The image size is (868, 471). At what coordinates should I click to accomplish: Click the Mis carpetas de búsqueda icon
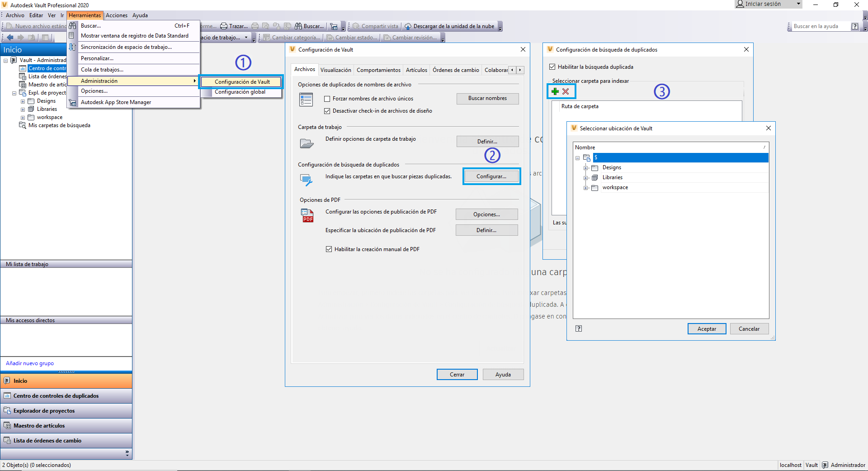[x=22, y=125]
